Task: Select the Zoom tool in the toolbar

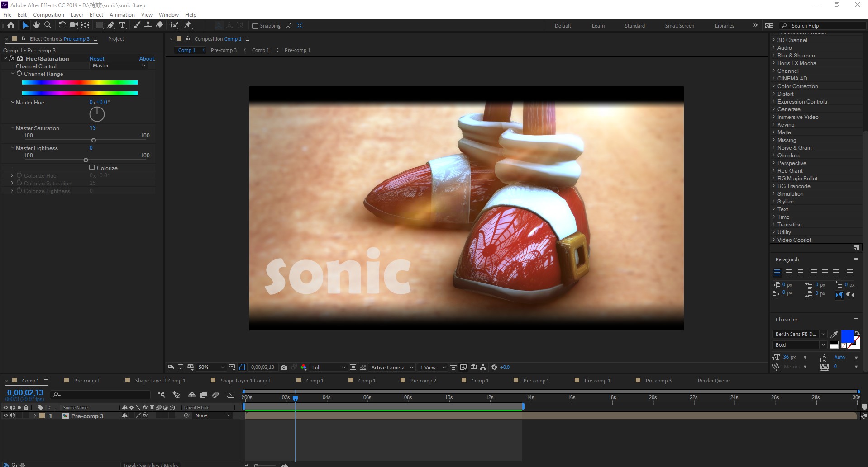Action: [x=48, y=25]
